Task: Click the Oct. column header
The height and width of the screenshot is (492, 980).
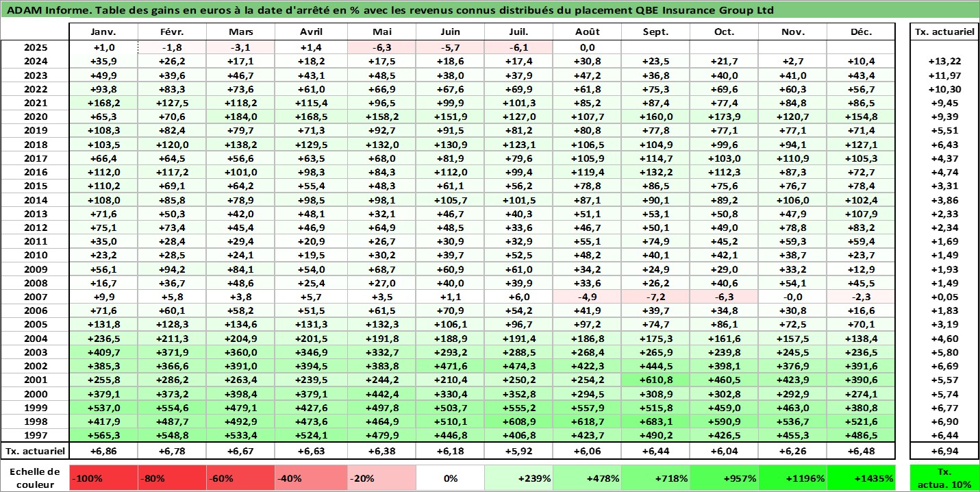Action: [x=724, y=32]
